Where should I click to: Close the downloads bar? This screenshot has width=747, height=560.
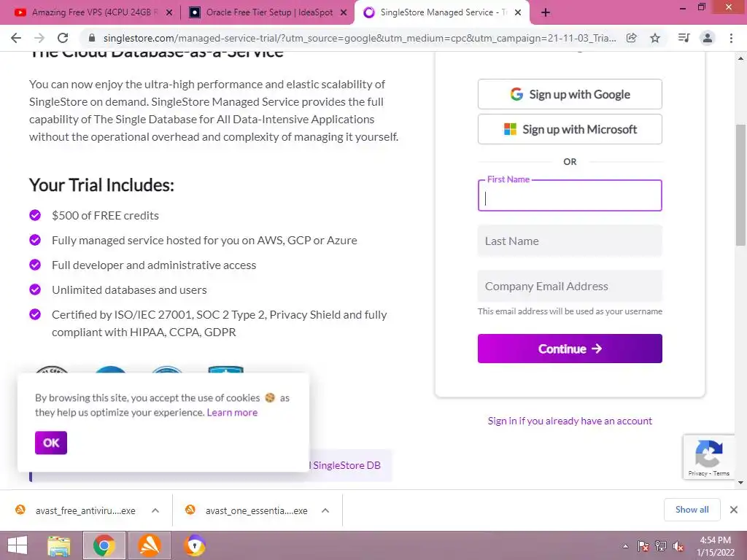[x=734, y=510]
